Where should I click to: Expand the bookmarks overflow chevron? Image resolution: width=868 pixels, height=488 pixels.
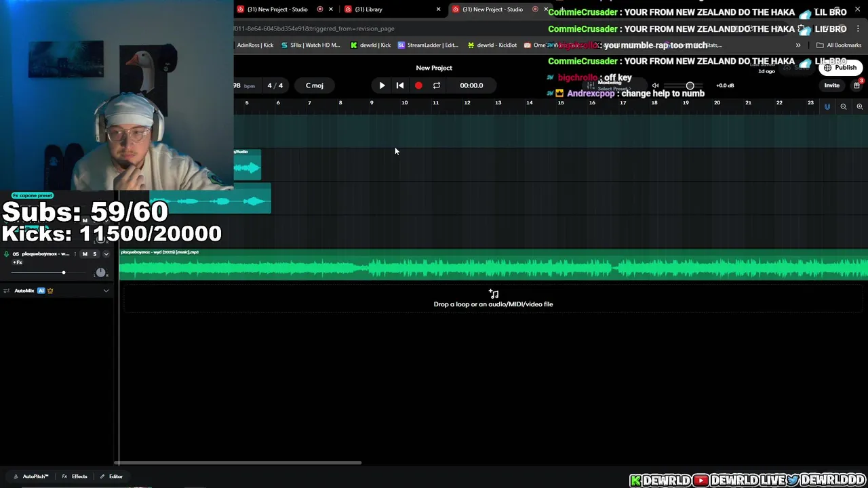798,45
